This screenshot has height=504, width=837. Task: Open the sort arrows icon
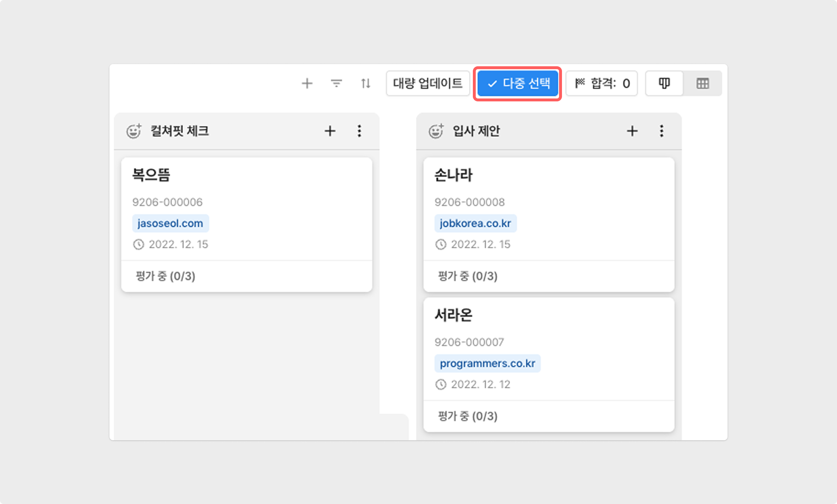366,84
